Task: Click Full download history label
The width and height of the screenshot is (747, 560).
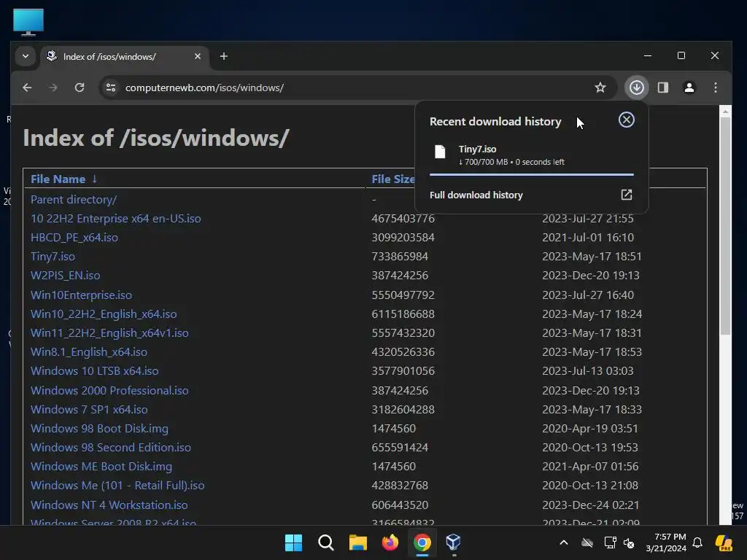Action: (x=476, y=195)
